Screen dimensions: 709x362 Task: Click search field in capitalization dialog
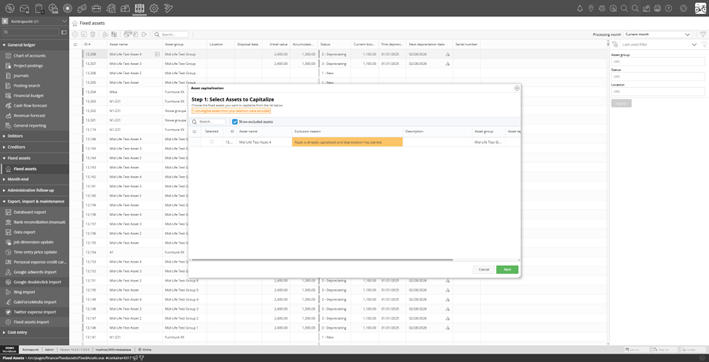208,122
